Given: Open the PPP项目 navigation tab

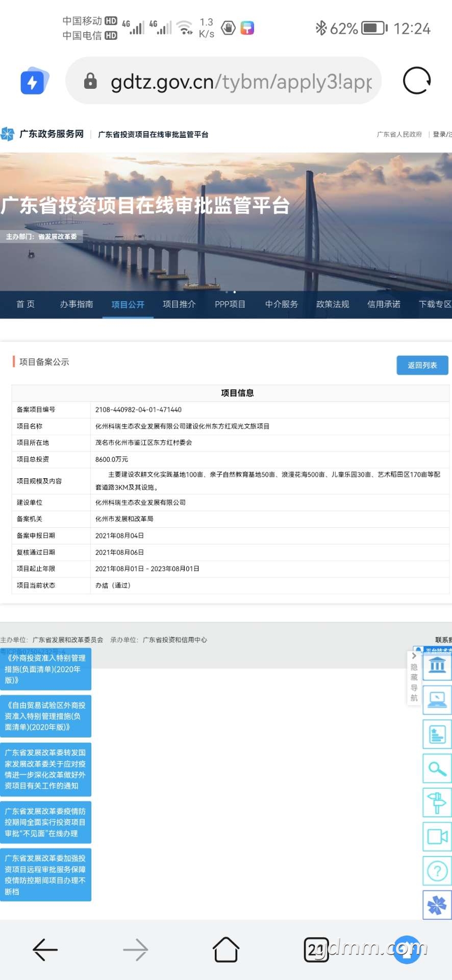Looking at the screenshot, I should click(x=230, y=304).
